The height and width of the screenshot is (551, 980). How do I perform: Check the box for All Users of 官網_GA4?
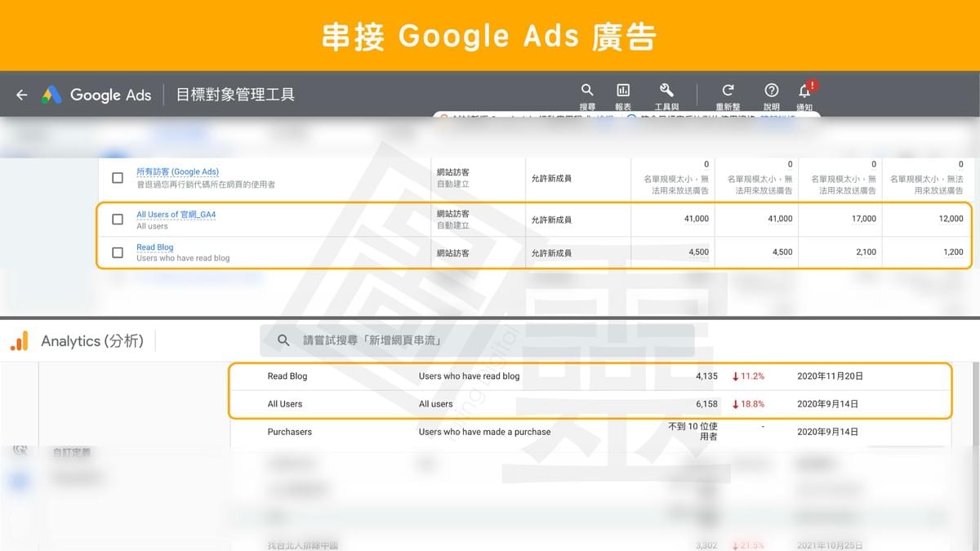118,220
